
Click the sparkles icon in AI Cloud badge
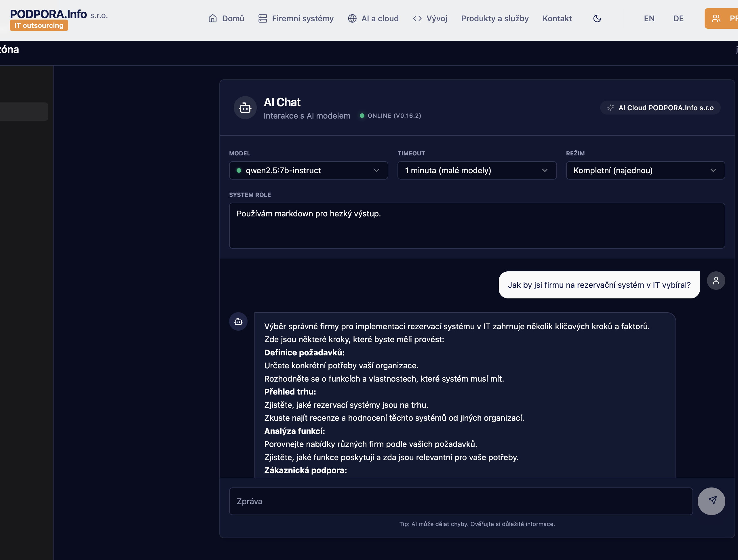click(x=610, y=108)
